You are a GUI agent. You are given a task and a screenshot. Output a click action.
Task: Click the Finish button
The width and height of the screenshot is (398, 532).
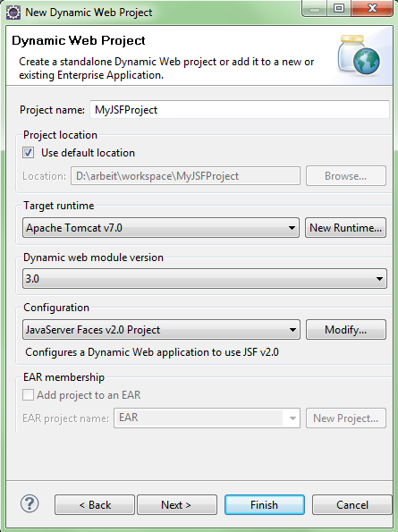pos(265,505)
